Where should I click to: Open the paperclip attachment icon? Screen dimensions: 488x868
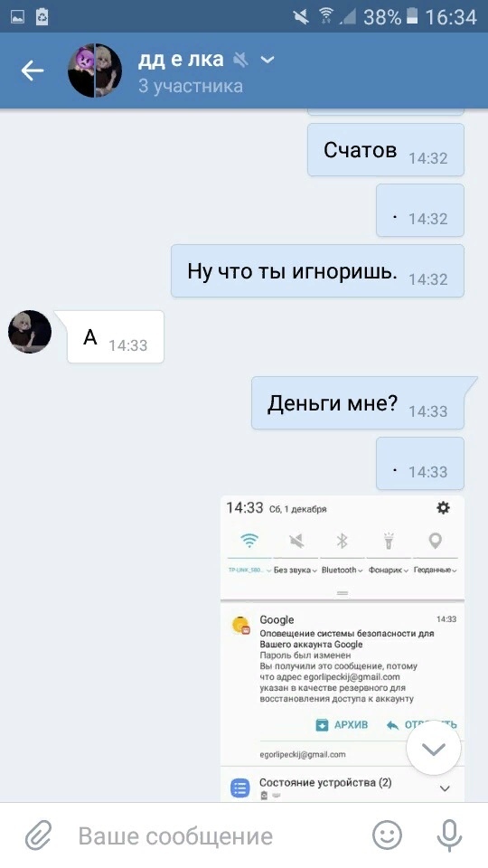point(38,835)
